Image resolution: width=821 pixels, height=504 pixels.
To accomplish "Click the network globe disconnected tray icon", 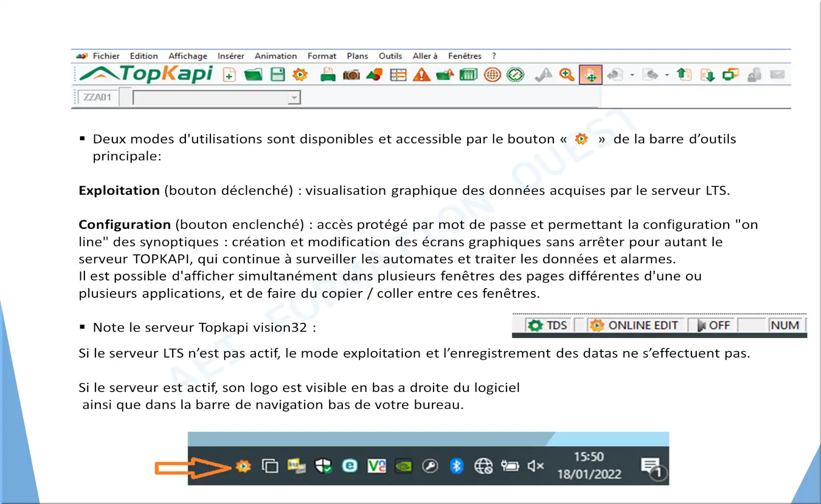I will click(483, 466).
